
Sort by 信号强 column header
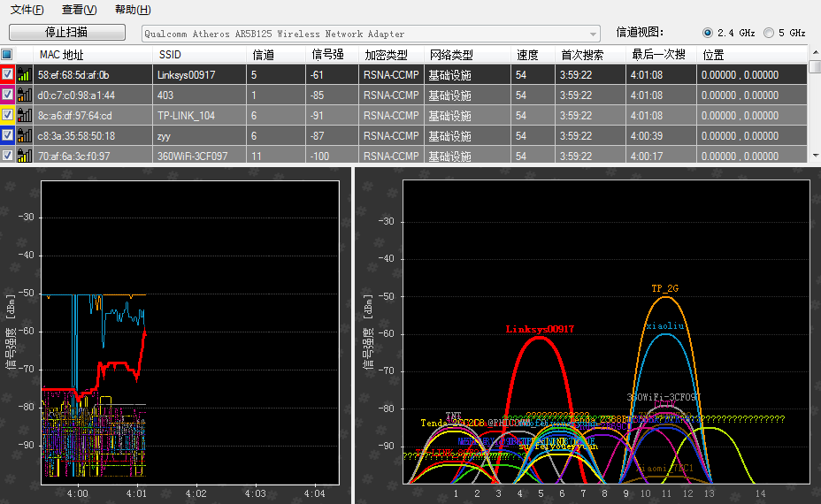click(x=332, y=55)
